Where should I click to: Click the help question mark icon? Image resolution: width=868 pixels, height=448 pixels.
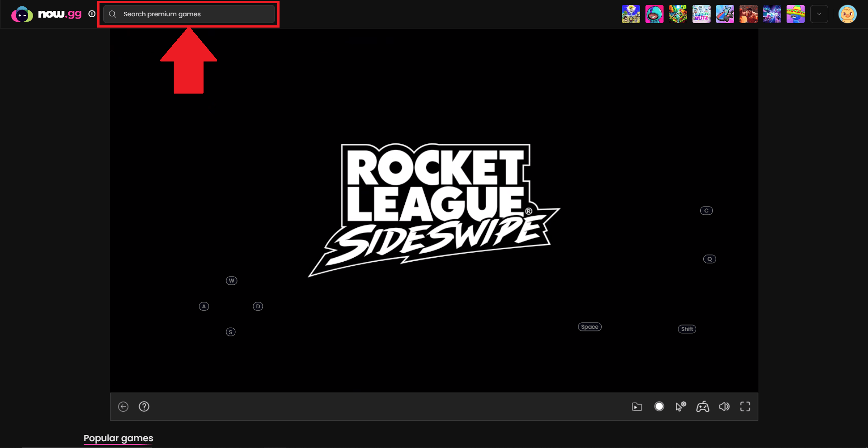(144, 406)
